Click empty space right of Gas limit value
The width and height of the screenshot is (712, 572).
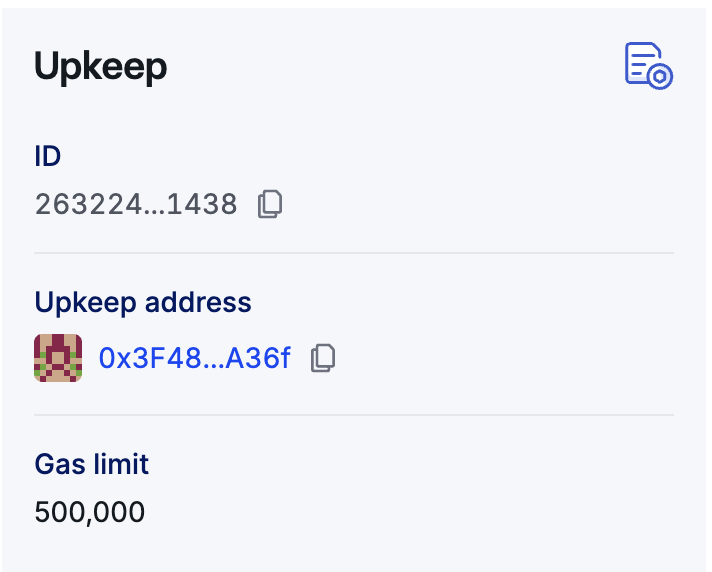(400, 513)
